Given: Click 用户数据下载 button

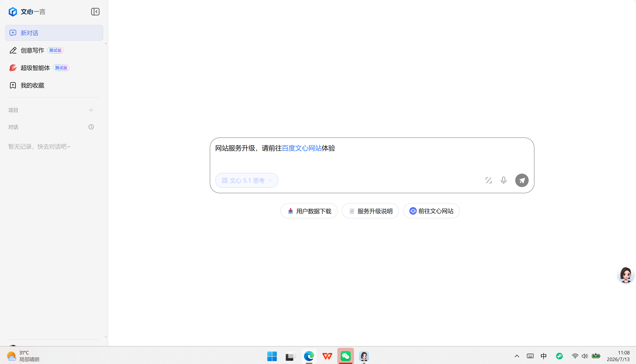Looking at the screenshot, I should [x=309, y=211].
